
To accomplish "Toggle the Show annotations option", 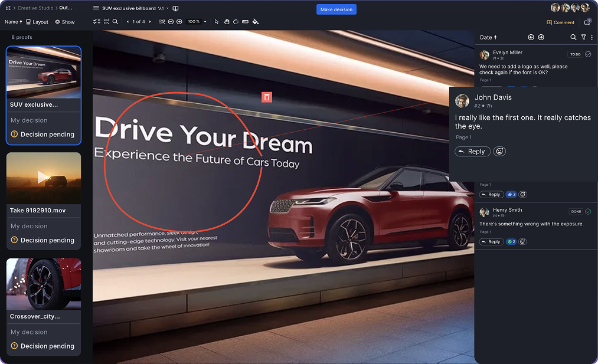I will (65, 22).
